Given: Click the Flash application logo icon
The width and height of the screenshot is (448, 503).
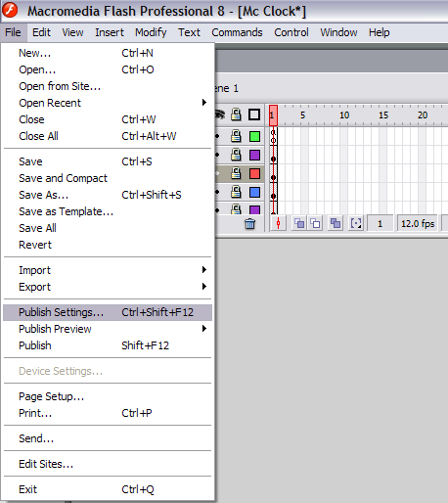Looking at the screenshot, I should pos(10,10).
